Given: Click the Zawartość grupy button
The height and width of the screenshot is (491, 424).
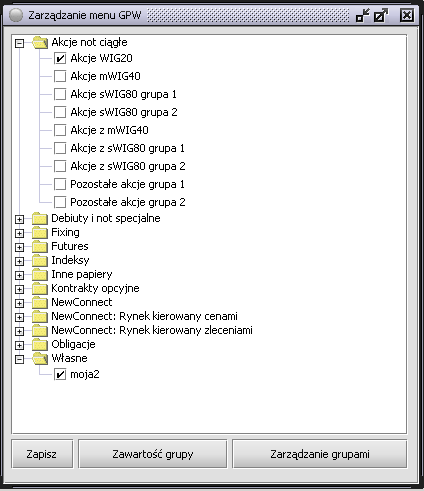Looking at the screenshot, I should 153,454.
